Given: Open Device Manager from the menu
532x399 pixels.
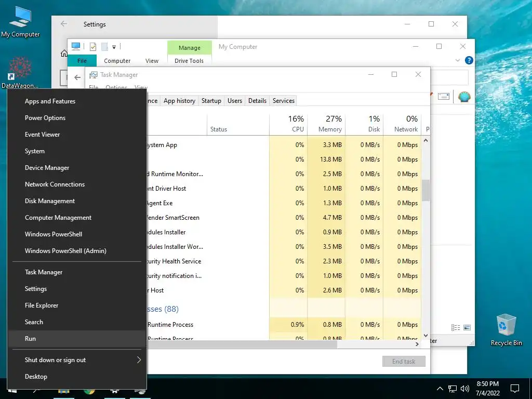Looking at the screenshot, I should pyautogui.click(x=77, y=168).
